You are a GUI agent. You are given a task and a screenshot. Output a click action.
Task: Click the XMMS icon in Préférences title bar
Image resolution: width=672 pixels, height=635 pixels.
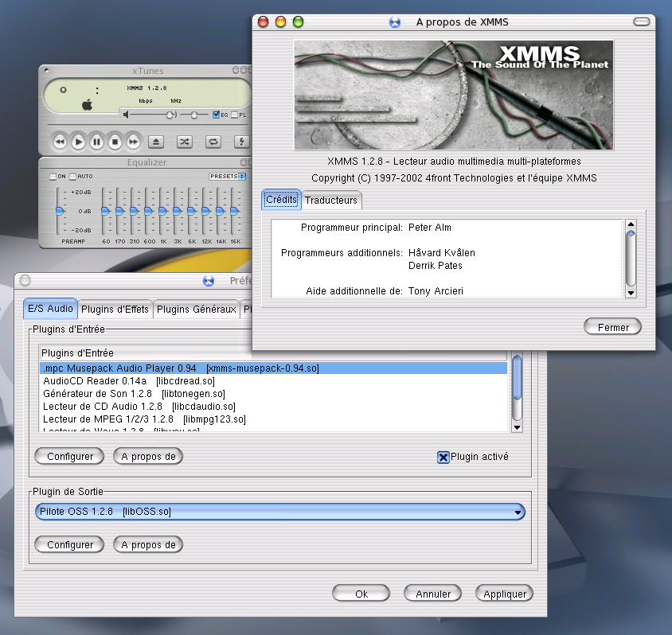click(209, 281)
